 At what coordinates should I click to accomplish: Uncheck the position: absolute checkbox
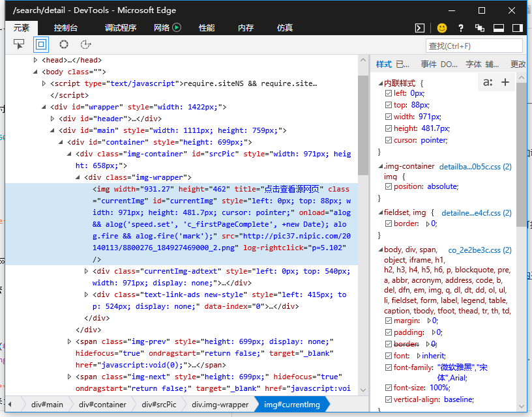[389, 186]
